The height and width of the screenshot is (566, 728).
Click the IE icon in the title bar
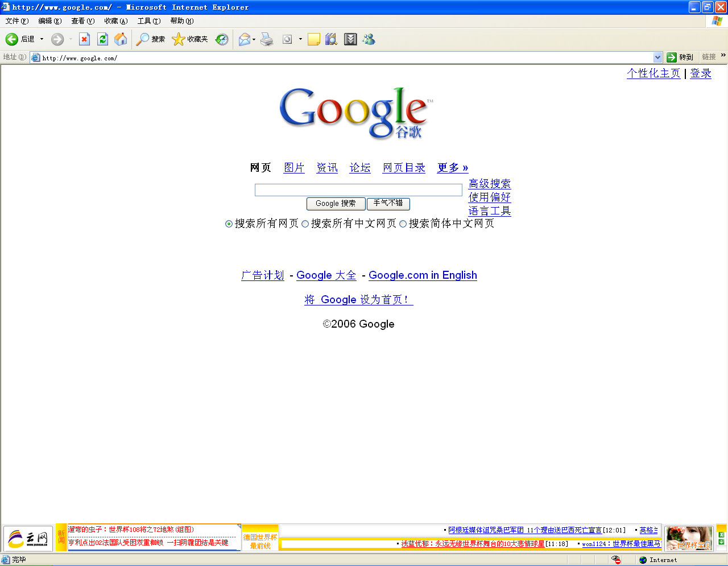pyautogui.click(x=6, y=7)
